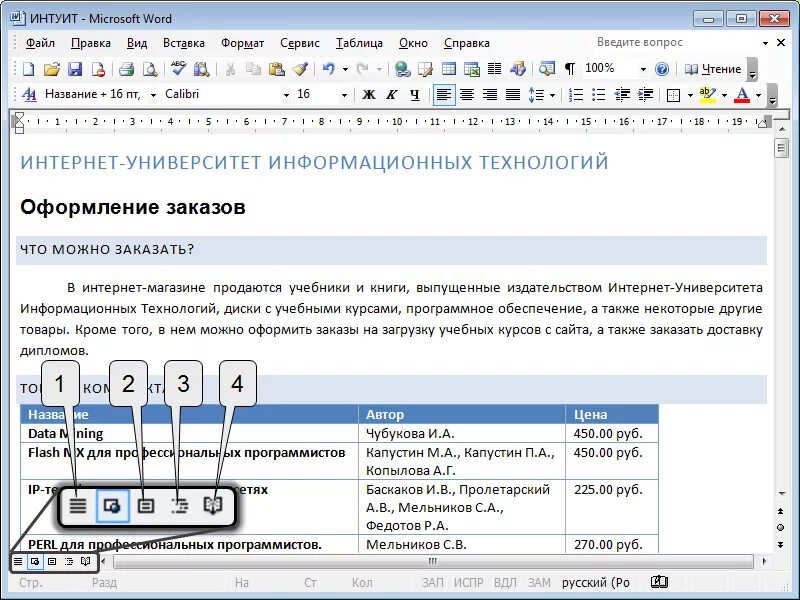Open the Вид menu
The image size is (800, 600).
tap(137, 43)
